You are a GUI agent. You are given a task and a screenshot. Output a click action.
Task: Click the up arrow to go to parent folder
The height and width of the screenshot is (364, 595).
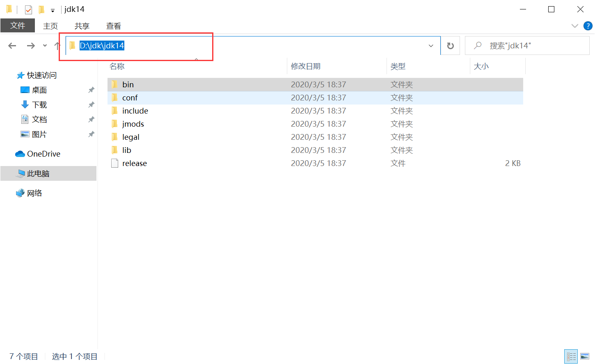[x=57, y=45]
